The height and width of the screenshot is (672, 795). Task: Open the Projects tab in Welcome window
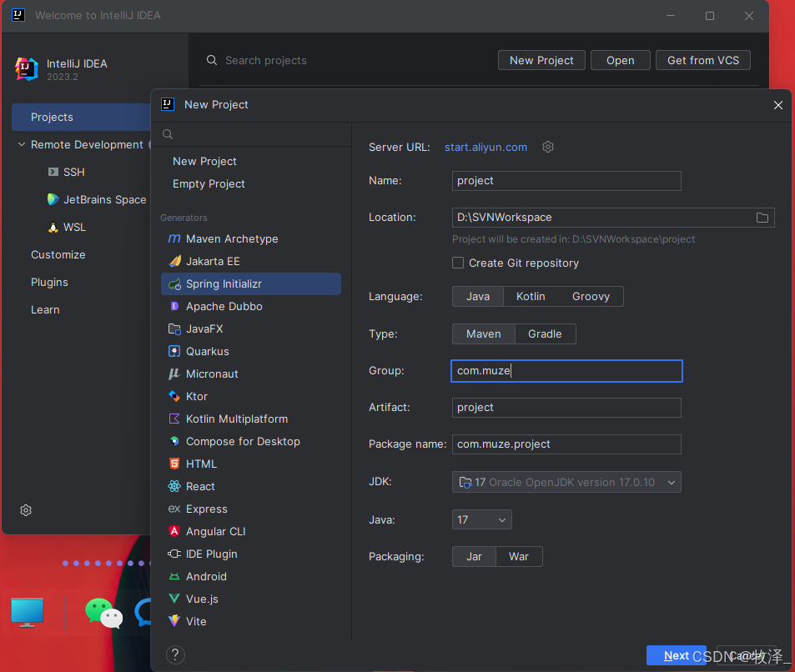(x=81, y=117)
